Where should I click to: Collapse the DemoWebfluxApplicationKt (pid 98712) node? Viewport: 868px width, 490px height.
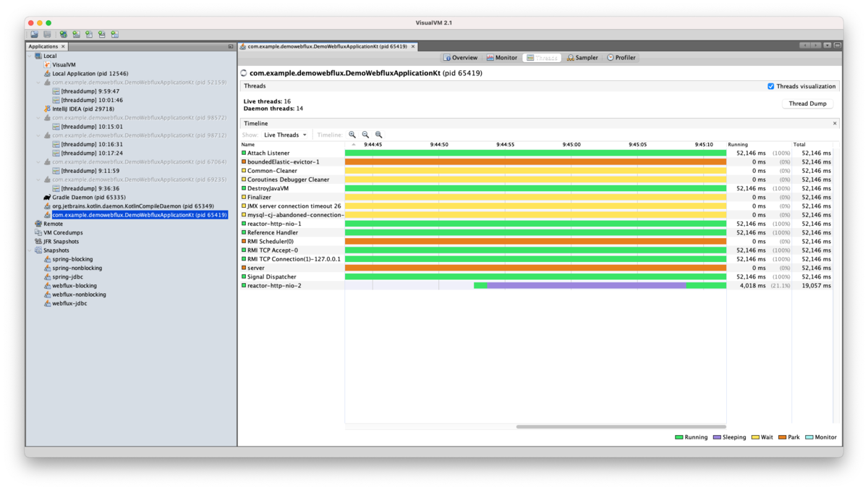point(39,135)
